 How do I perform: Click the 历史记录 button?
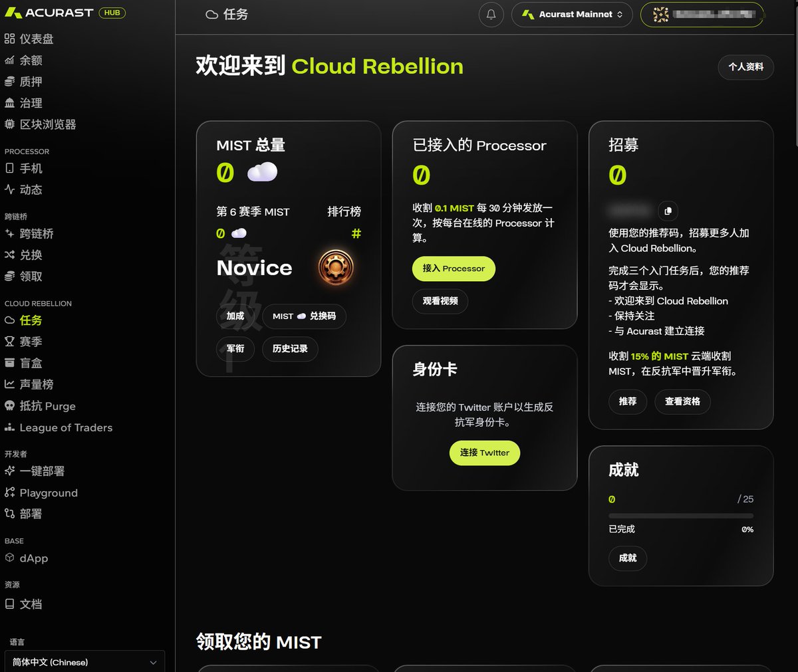[290, 349]
